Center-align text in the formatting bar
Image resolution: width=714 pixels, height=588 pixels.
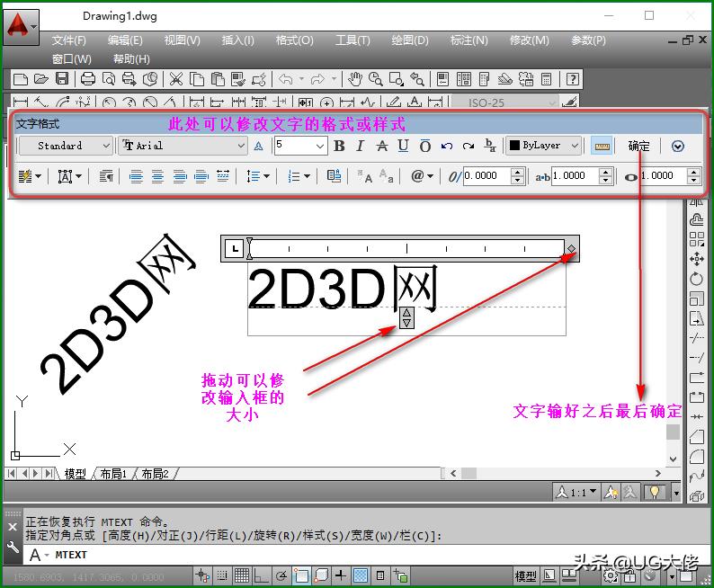click(x=157, y=176)
